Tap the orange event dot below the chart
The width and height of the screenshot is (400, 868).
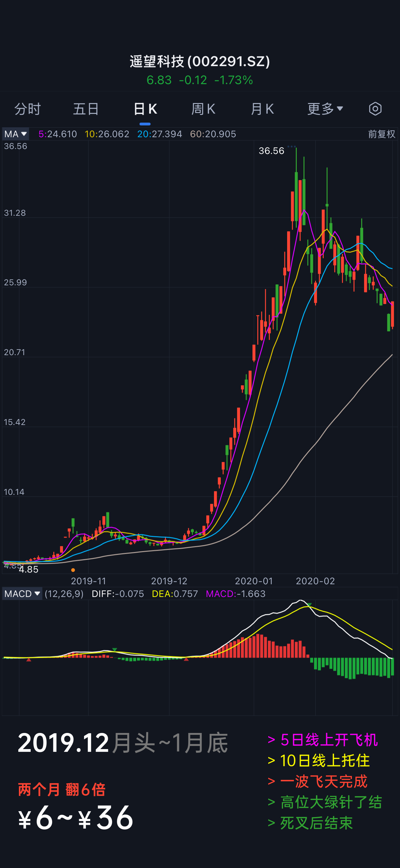click(73, 570)
